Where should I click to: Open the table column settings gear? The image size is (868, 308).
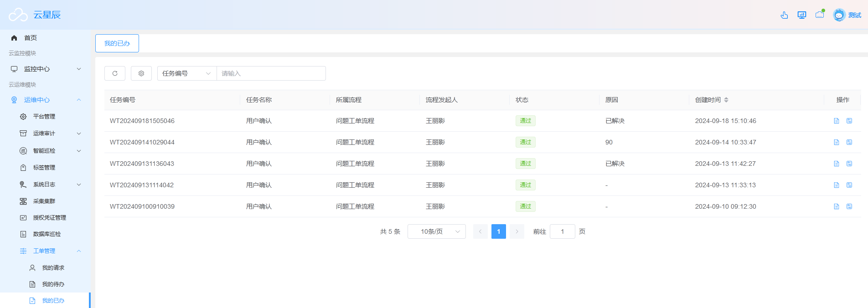141,73
